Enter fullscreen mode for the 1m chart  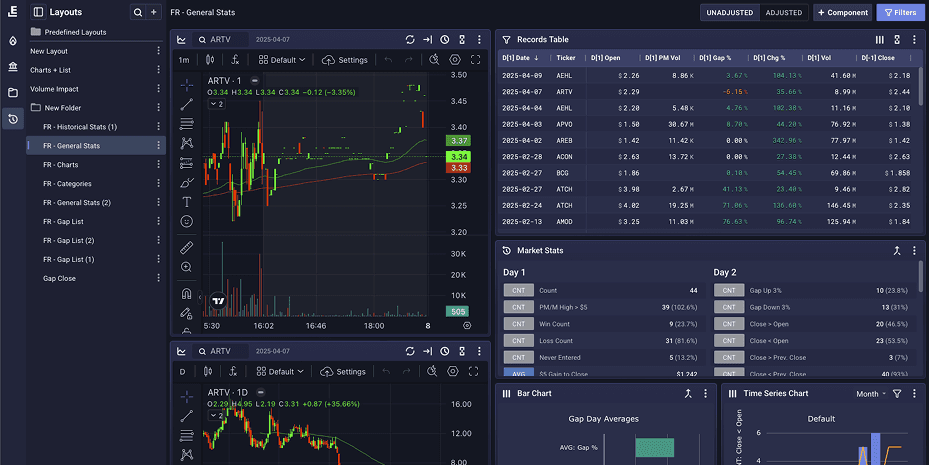(x=475, y=60)
